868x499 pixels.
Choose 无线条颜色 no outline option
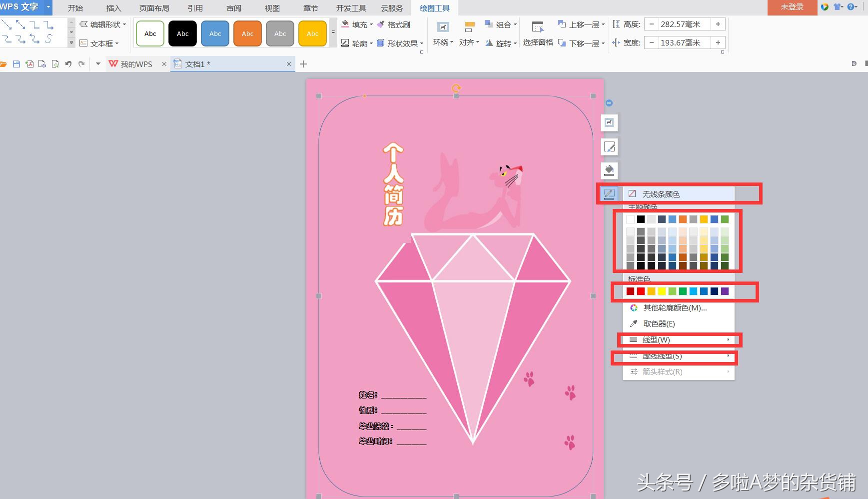(x=661, y=194)
